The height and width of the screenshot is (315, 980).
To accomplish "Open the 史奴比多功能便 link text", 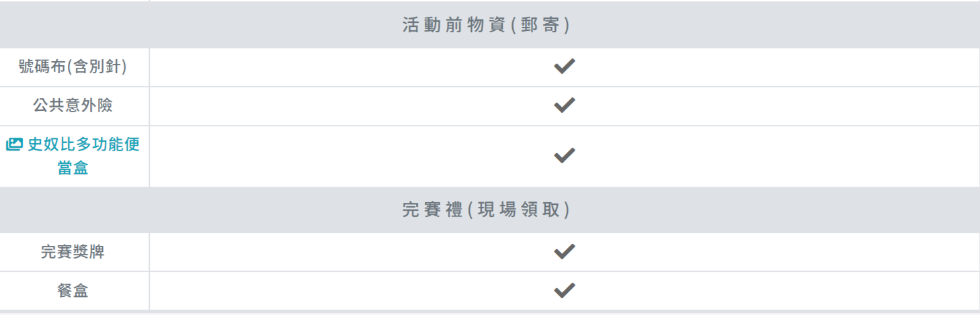I will coord(83,144).
